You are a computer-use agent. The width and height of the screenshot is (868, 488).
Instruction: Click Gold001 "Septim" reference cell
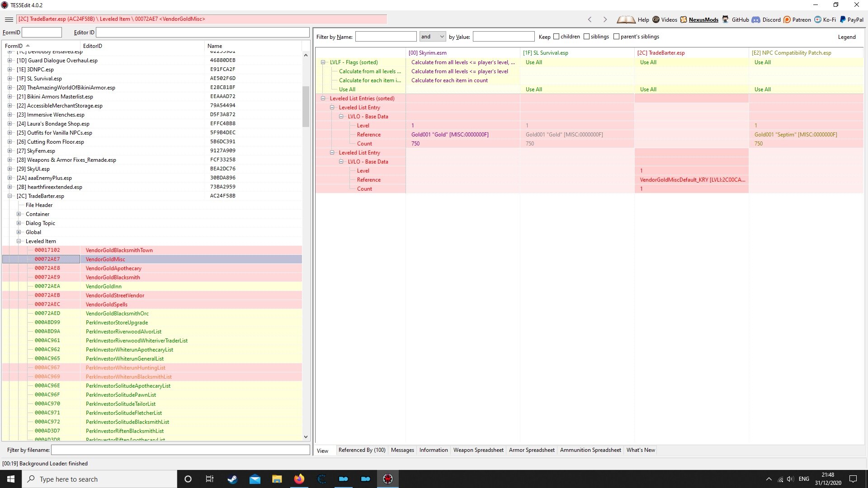(x=806, y=135)
